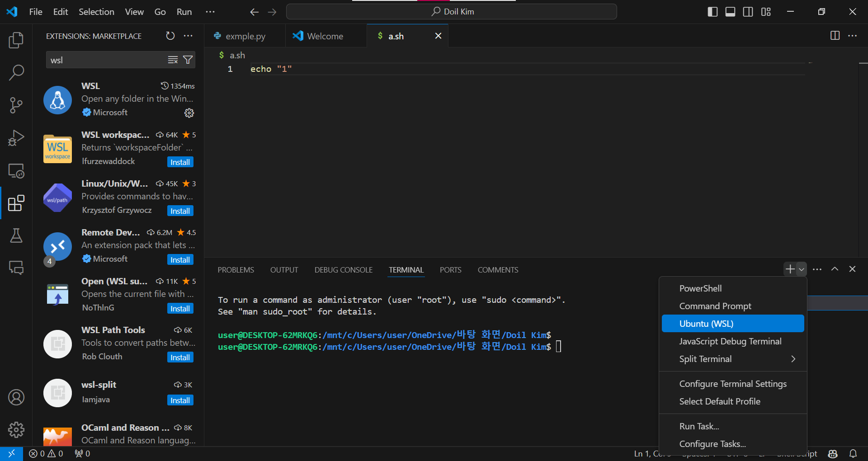The height and width of the screenshot is (461, 868).
Task: Open the extension filter options
Action: click(188, 60)
